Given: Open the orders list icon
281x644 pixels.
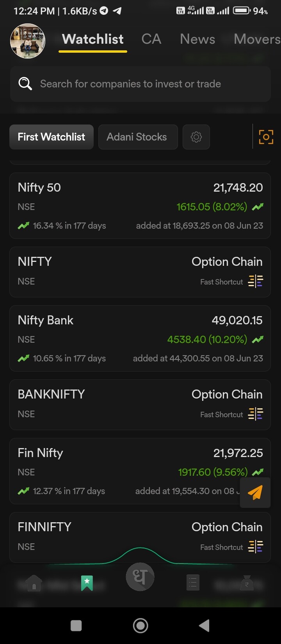Looking at the screenshot, I should coord(193,583).
